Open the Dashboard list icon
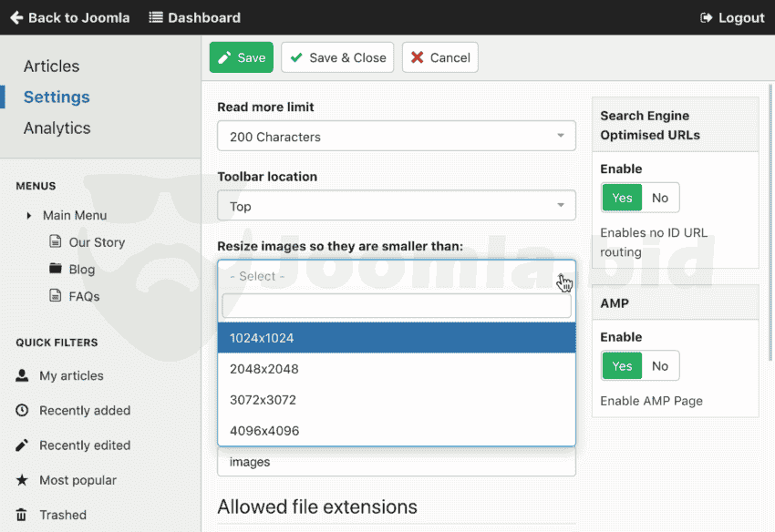Image resolution: width=775 pixels, height=532 pixels. coord(156,17)
